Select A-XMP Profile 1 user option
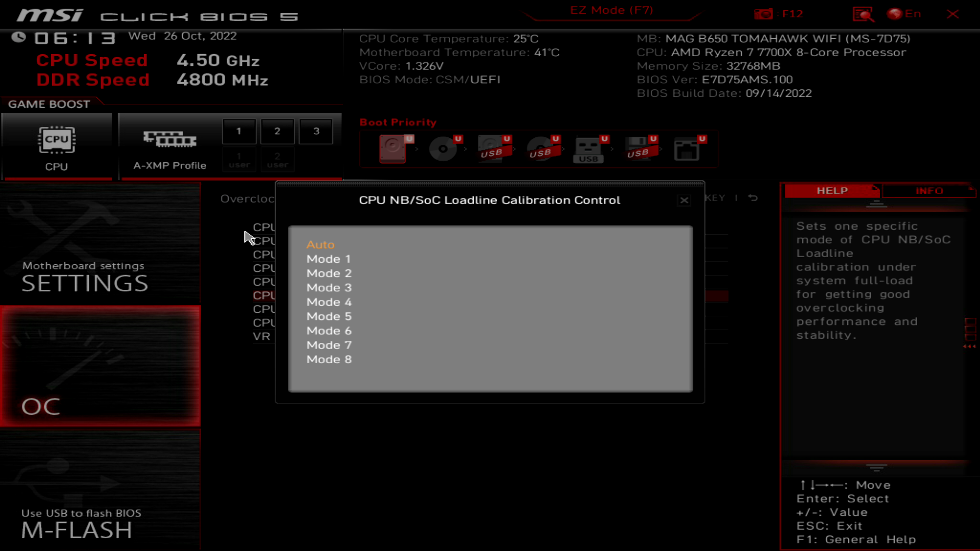Screen dimensions: 980x551 click(x=239, y=160)
